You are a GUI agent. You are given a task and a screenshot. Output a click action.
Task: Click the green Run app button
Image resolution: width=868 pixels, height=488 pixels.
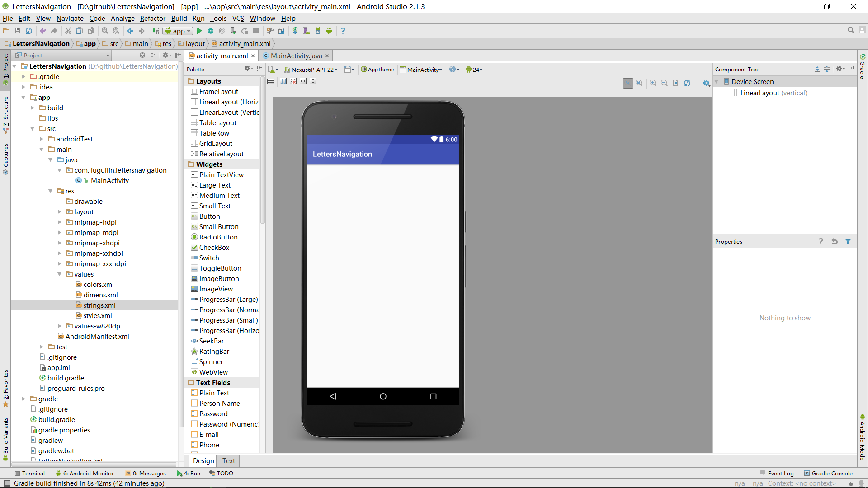(199, 31)
